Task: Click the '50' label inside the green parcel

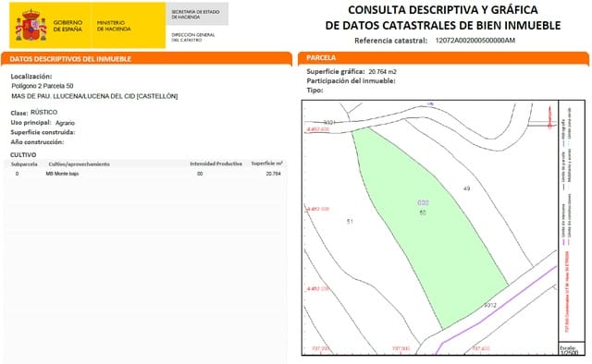Action: pyautogui.click(x=423, y=212)
